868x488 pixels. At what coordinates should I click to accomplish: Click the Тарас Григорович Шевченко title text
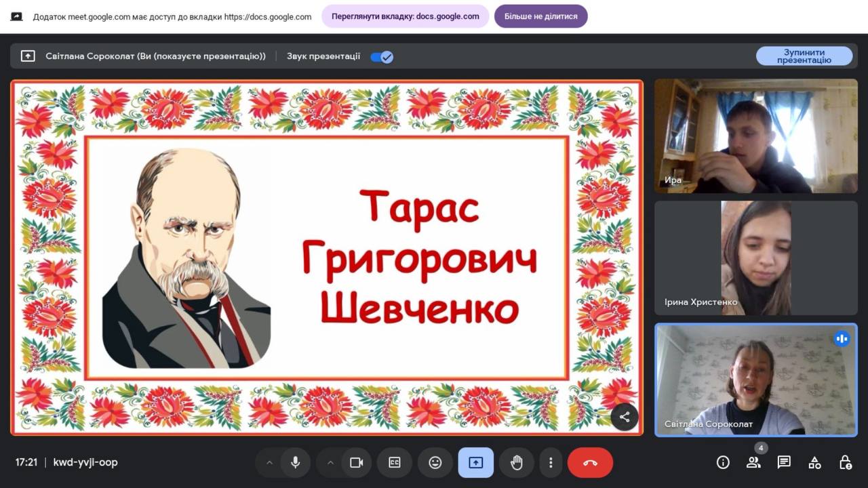(x=419, y=258)
